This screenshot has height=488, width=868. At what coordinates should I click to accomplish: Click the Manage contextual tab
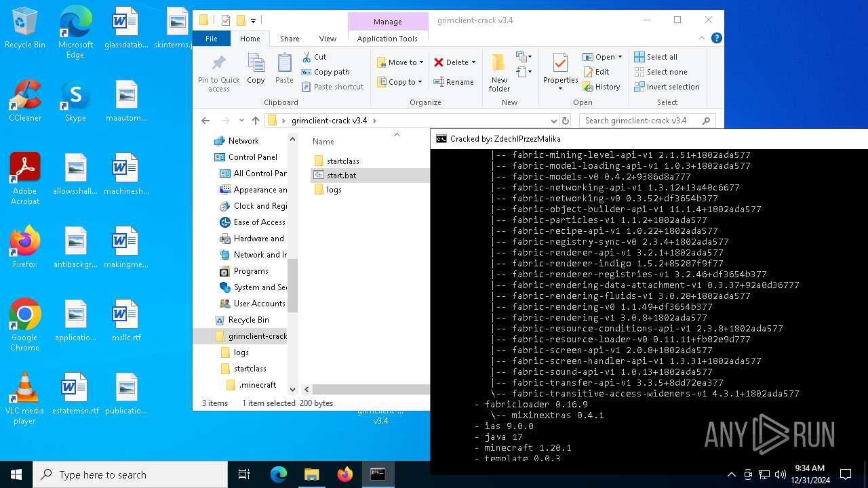coord(388,21)
